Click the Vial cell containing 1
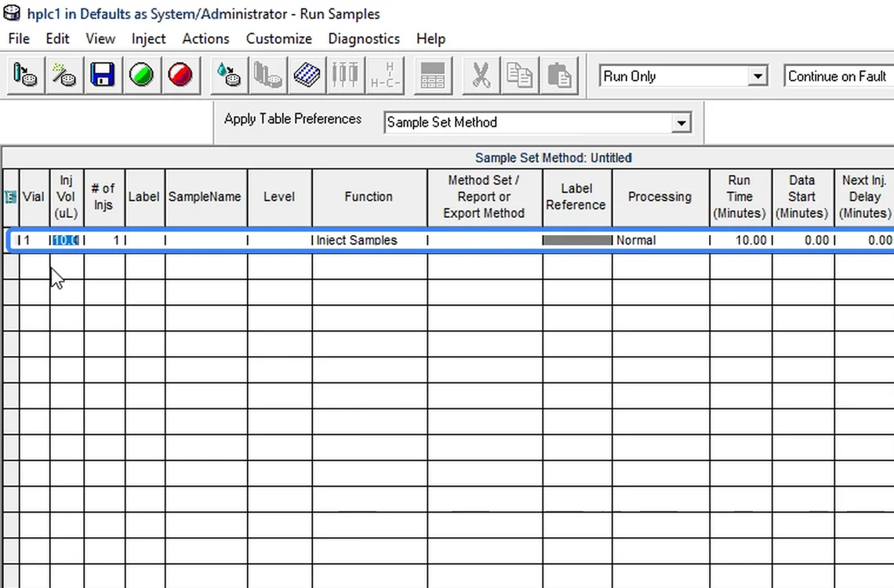The width and height of the screenshot is (894, 588). [35, 241]
